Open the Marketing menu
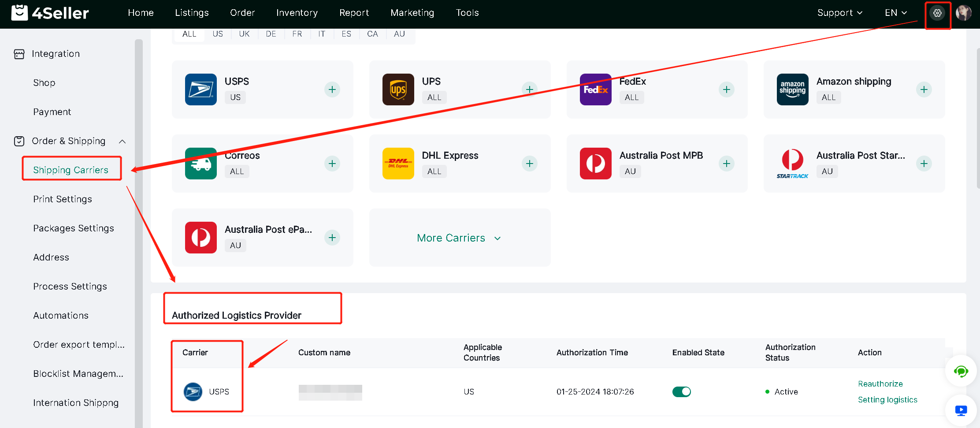 (x=412, y=13)
